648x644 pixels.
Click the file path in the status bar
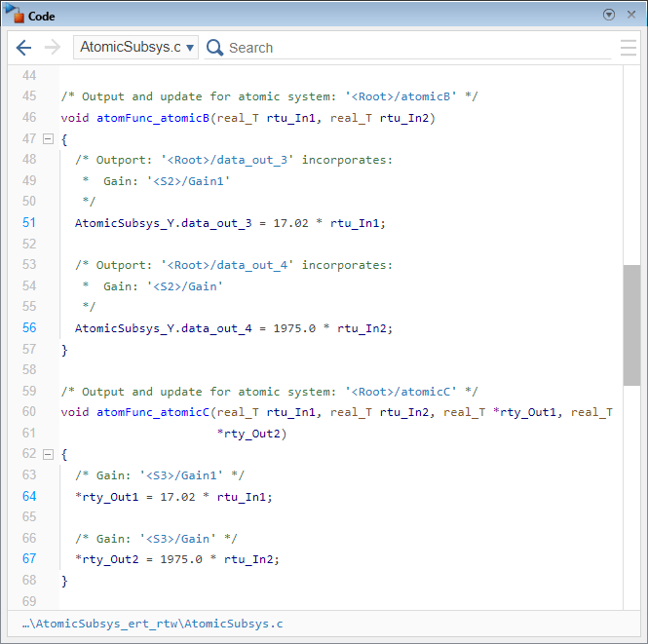pyautogui.click(x=152, y=624)
